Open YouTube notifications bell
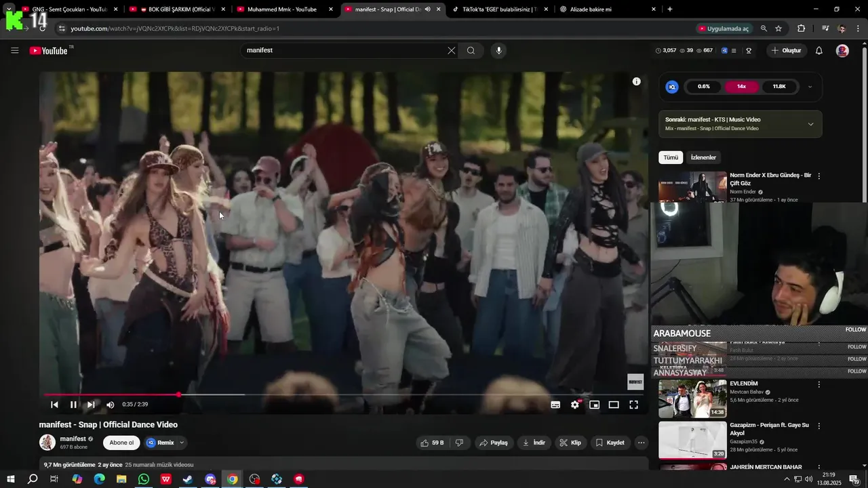 click(818, 51)
